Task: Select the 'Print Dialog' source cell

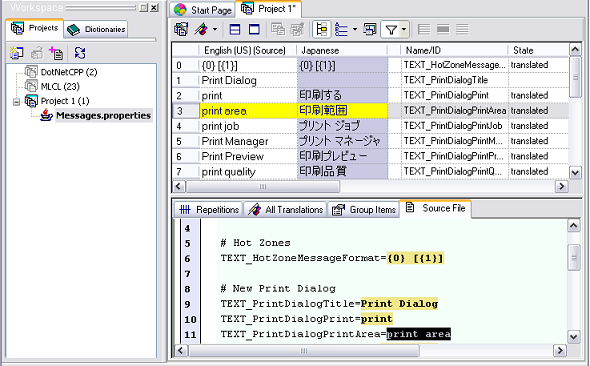Action: pyautogui.click(x=248, y=80)
